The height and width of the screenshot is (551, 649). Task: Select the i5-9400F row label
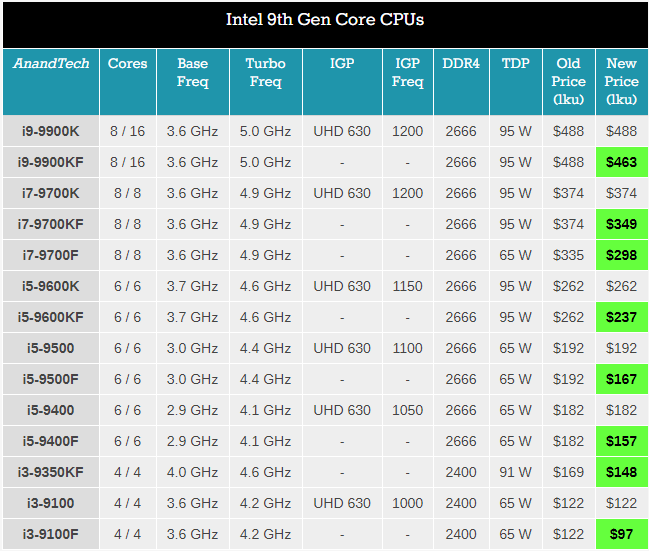click(x=50, y=442)
